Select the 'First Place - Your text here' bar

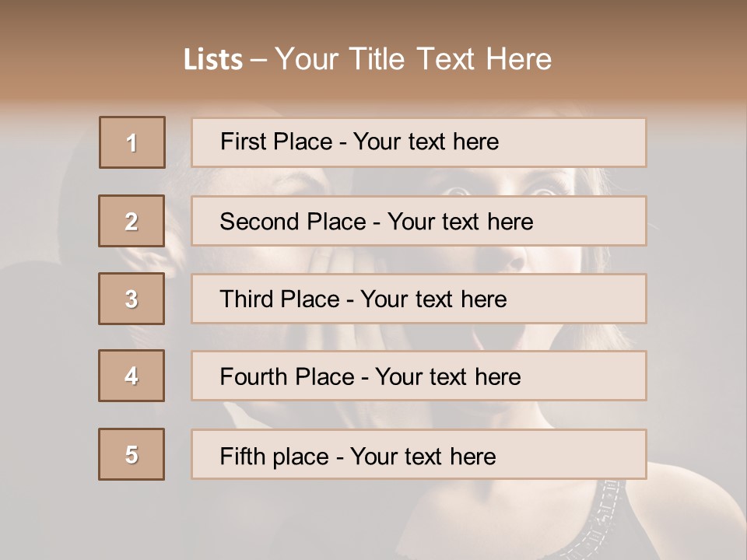(x=419, y=142)
